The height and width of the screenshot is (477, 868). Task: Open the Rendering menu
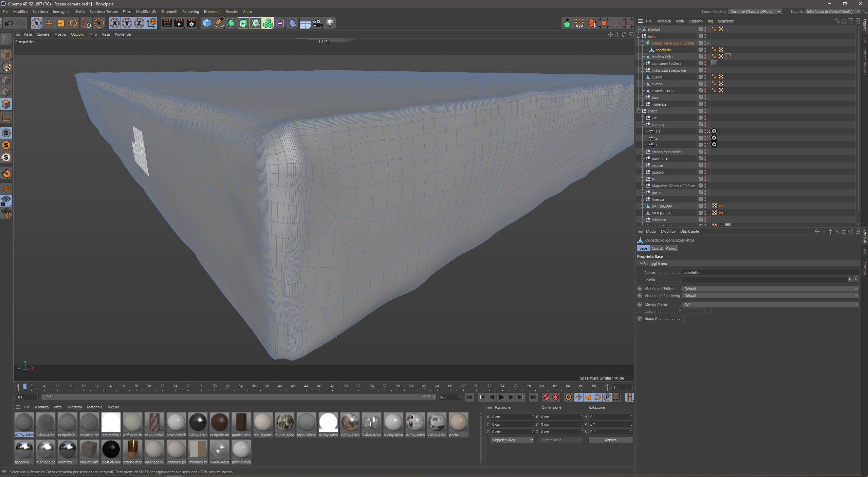pos(190,12)
